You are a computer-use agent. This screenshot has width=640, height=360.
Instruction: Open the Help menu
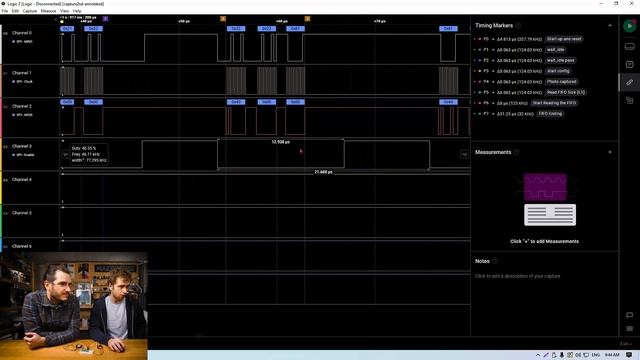point(77,11)
